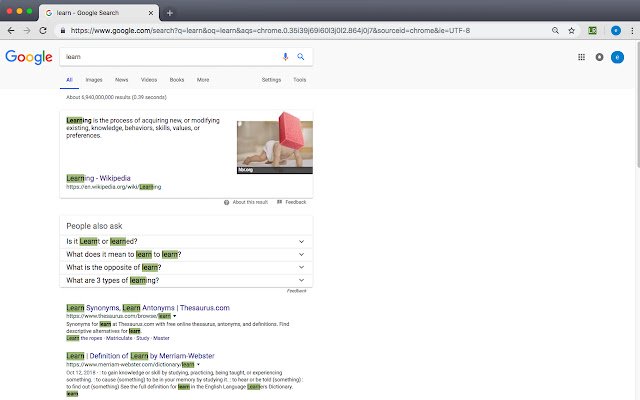Open search Settings menu

pyautogui.click(x=271, y=80)
